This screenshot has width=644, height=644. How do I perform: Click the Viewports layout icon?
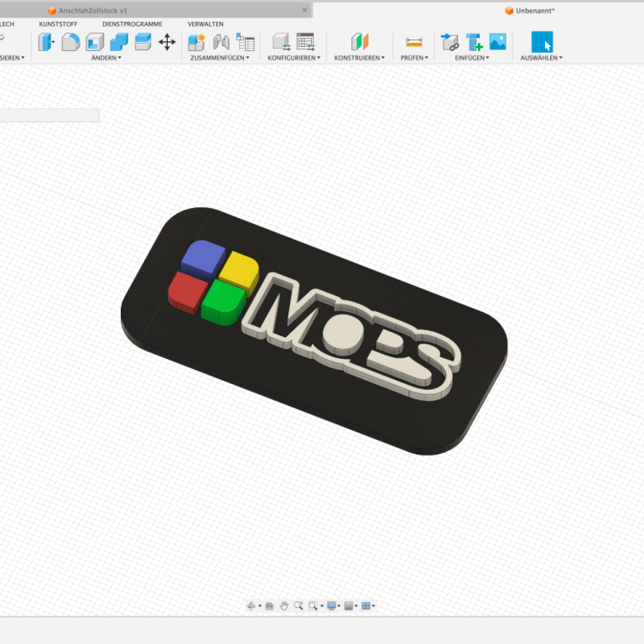pos(366,605)
